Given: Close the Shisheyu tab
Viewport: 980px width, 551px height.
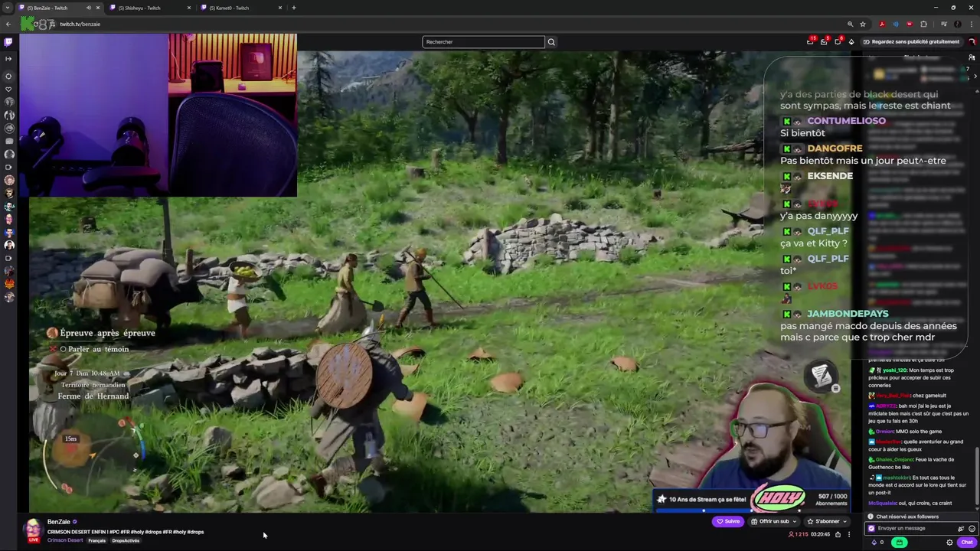Looking at the screenshot, I should (x=189, y=8).
